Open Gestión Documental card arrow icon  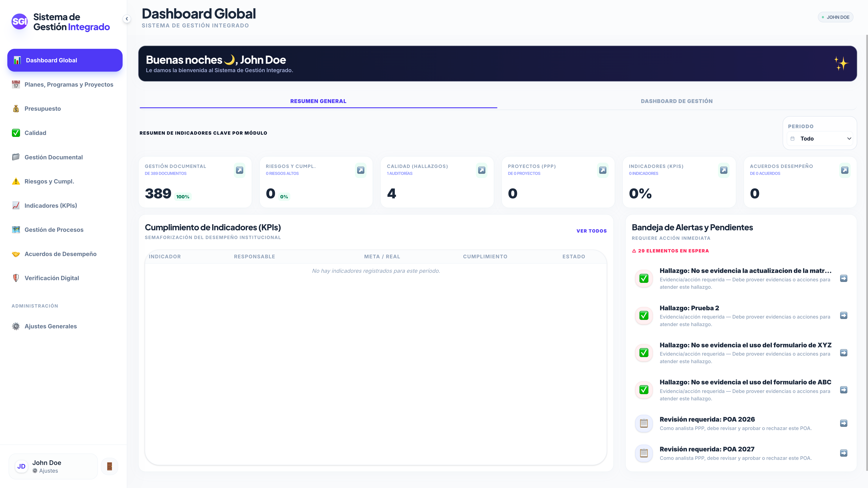point(240,170)
